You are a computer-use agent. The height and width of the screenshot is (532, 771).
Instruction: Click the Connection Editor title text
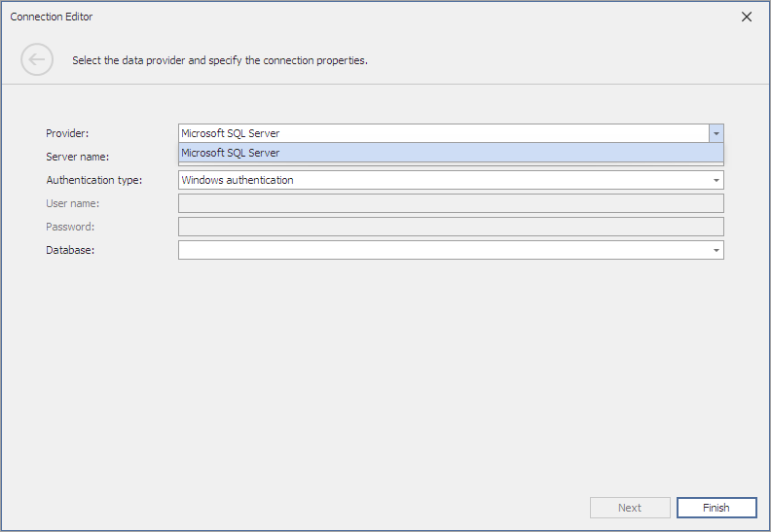click(52, 17)
